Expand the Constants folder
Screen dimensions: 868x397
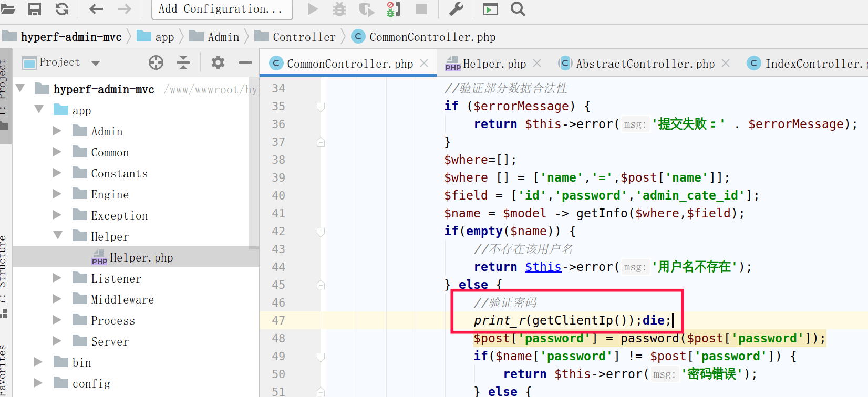[57, 173]
